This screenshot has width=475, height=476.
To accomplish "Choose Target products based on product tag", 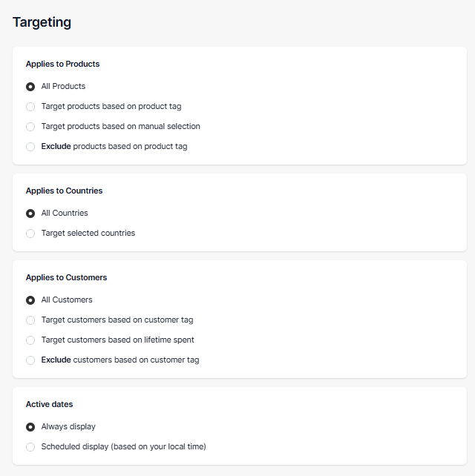I will tap(30, 107).
